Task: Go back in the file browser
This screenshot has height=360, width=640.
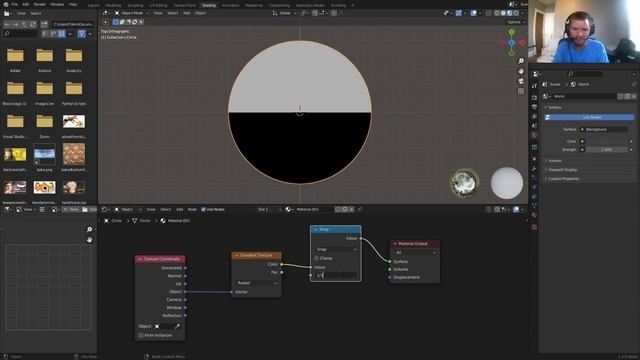Action: (7, 24)
